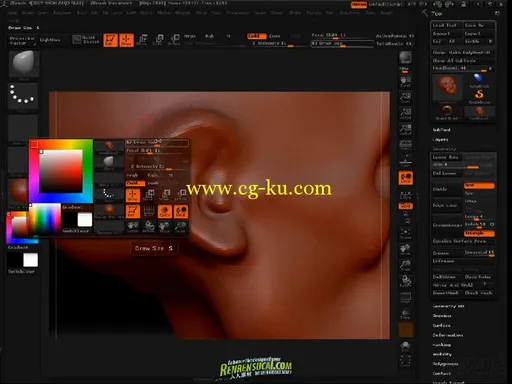Open the Transform menu
Image resolution: width=512 pixels, height=384 pixels.
coord(350,13)
